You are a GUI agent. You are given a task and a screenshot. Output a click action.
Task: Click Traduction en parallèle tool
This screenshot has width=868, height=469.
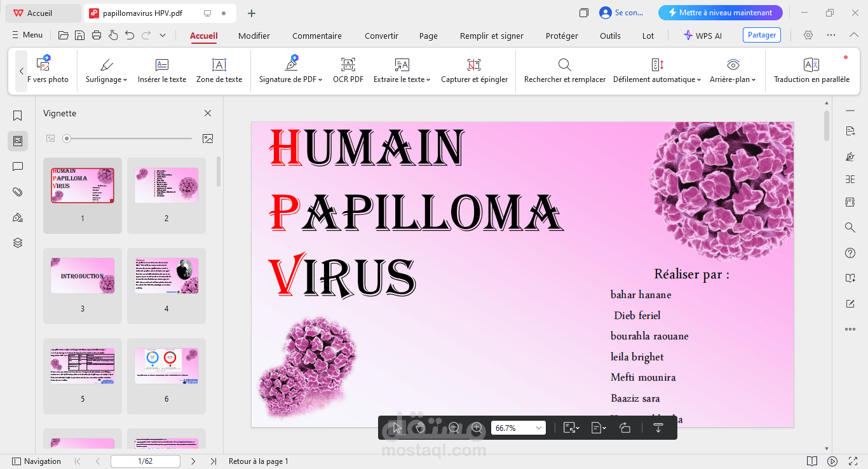(811, 71)
